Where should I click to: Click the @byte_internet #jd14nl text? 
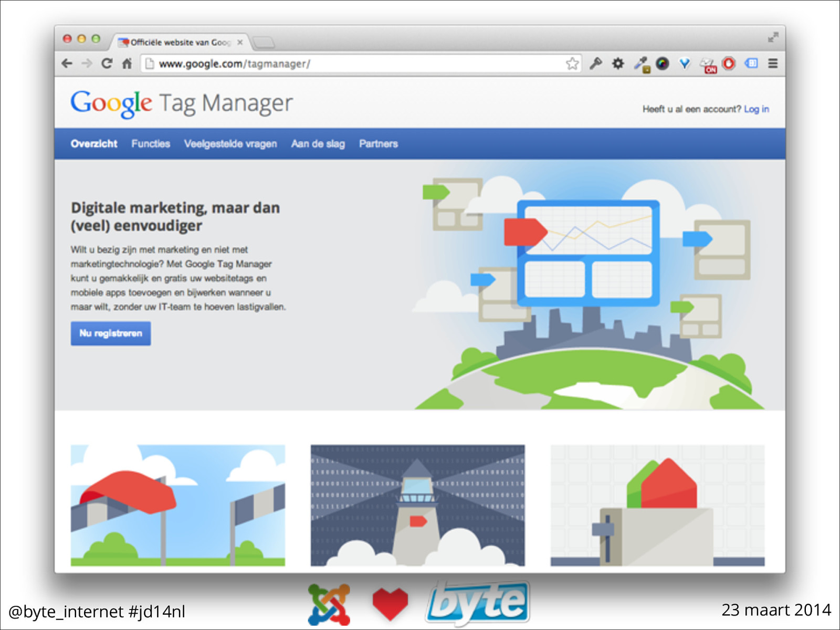click(x=97, y=612)
